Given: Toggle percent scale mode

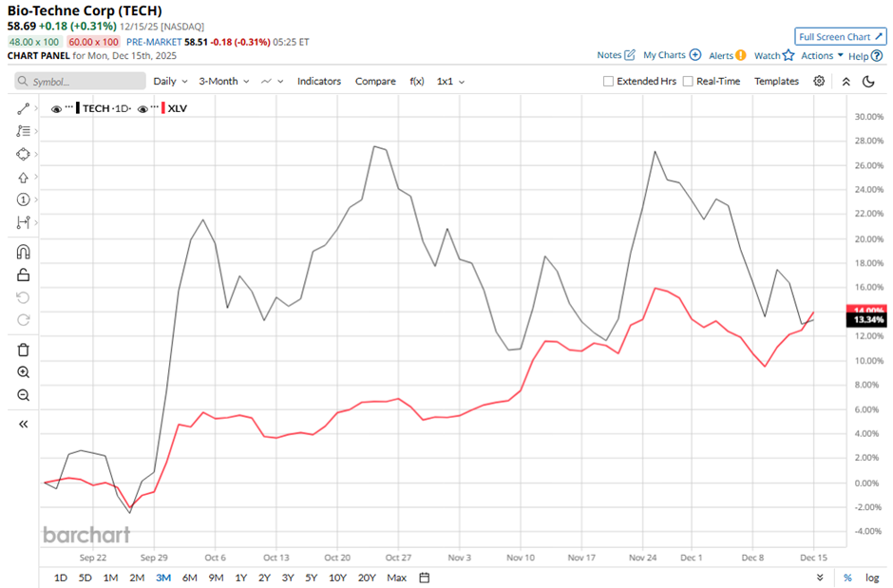Looking at the screenshot, I should [x=847, y=578].
